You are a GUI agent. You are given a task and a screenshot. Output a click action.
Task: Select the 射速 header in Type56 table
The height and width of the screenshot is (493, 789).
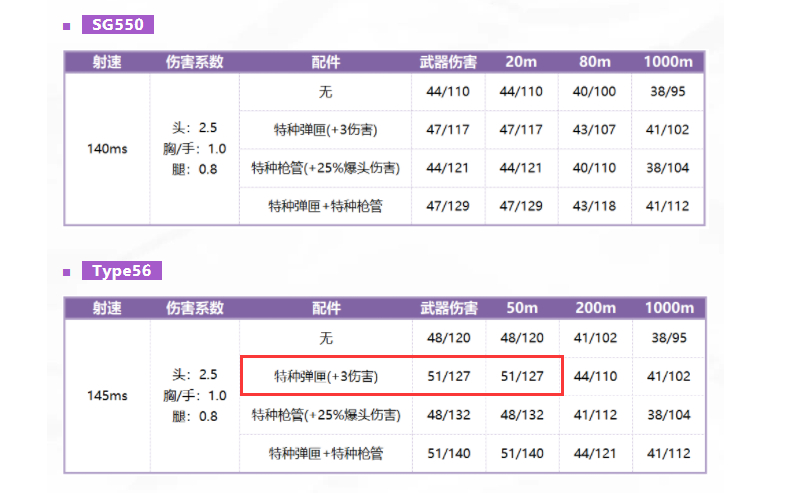point(107,308)
